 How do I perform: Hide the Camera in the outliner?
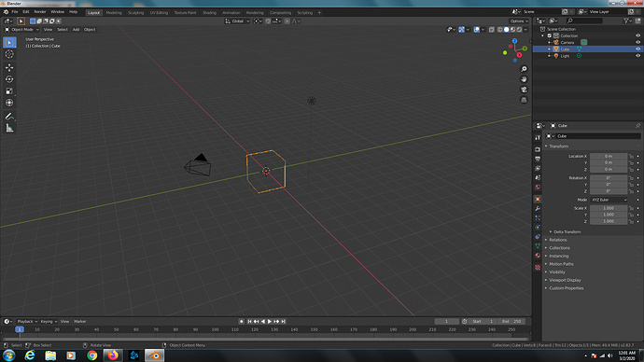click(x=637, y=42)
